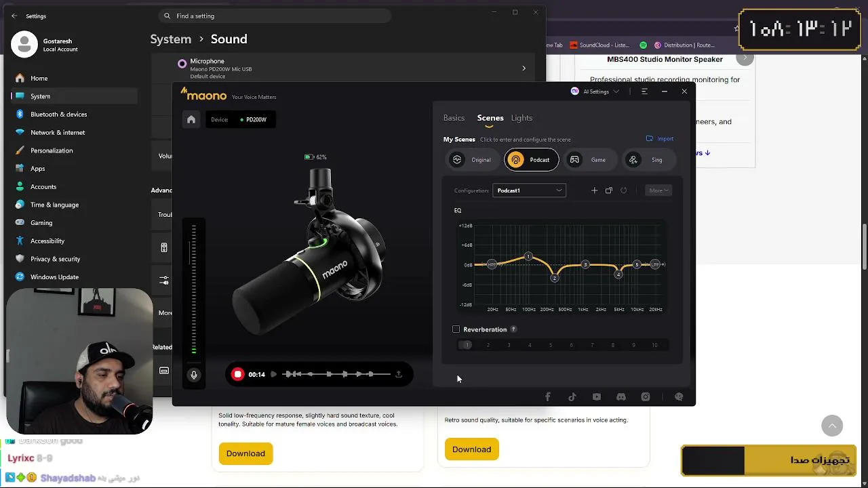Select EQ band point 3

click(x=585, y=265)
